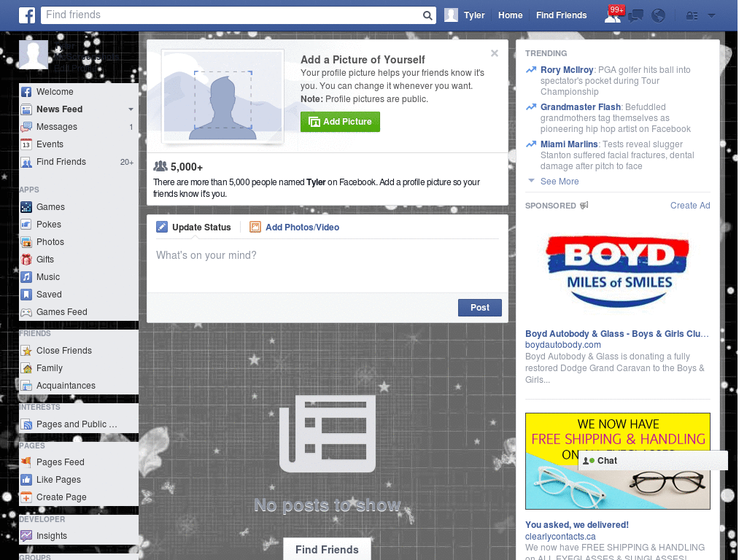
Task: Open the account menu dropdown arrow
Action: coord(712,16)
